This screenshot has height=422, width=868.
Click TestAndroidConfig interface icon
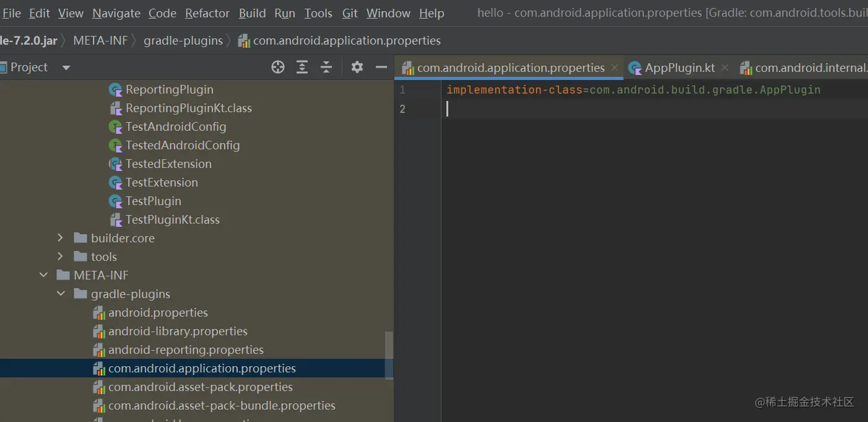tap(115, 127)
